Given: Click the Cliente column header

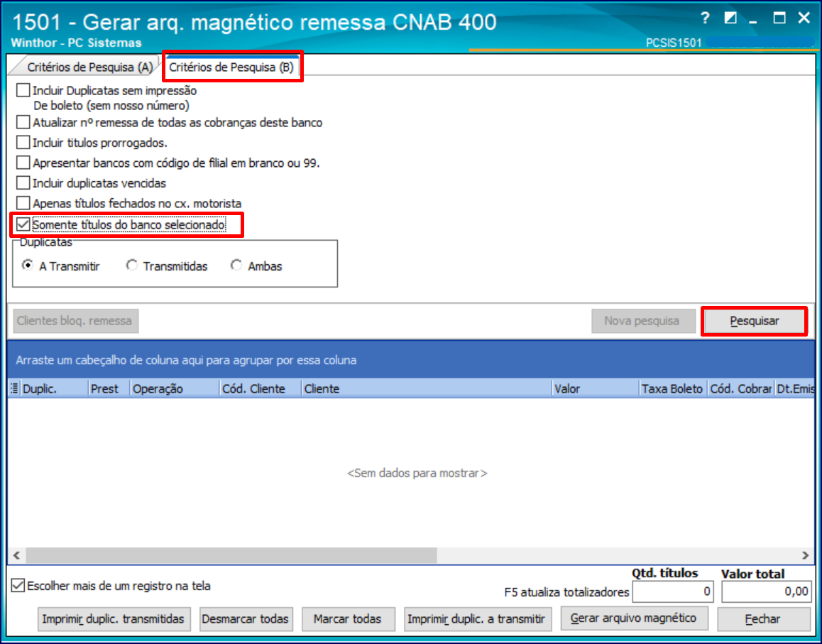Looking at the screenshot, I should [427, 388].
